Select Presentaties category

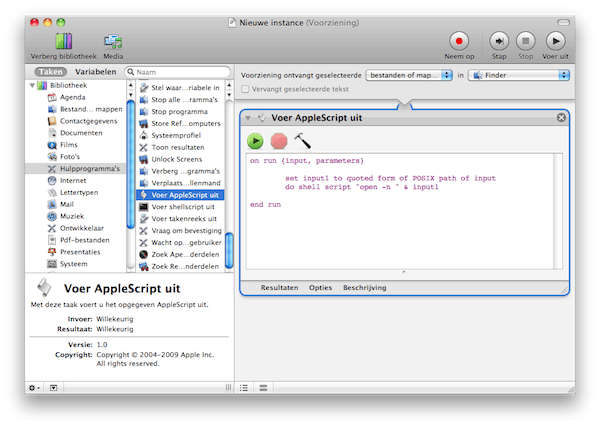(74, 252)
